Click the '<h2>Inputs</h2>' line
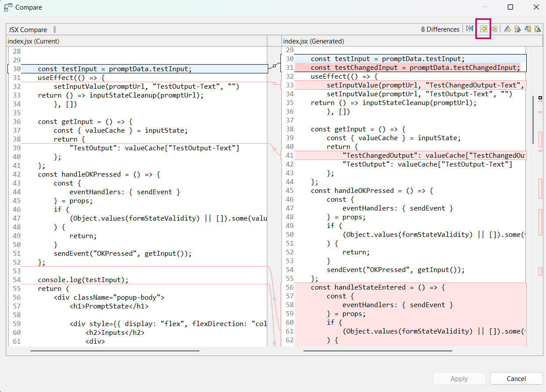The width and height of the screenshot is (546, 392). (115, 332)
